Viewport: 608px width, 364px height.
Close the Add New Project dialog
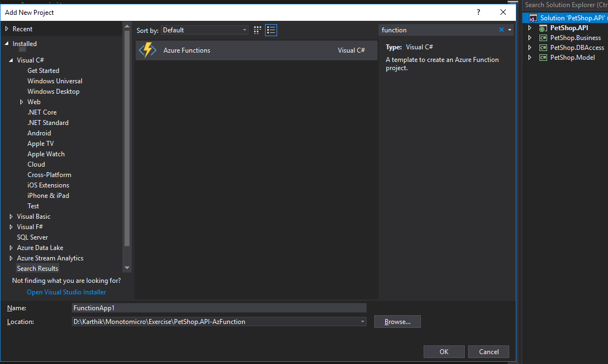(x=503, y=13)
